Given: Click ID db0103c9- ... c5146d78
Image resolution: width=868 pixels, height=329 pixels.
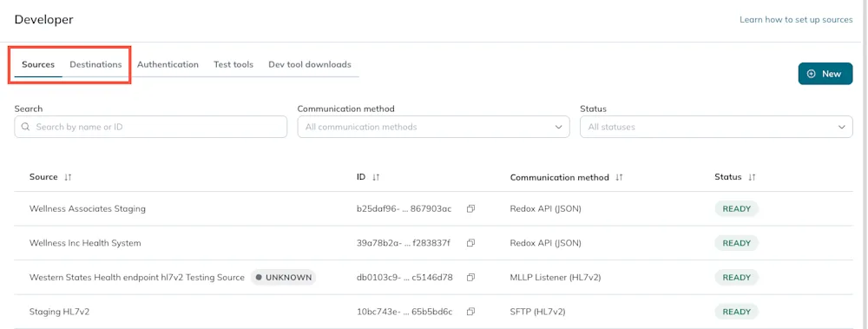Looking at the screenshot, I should [x=404, y=278].
